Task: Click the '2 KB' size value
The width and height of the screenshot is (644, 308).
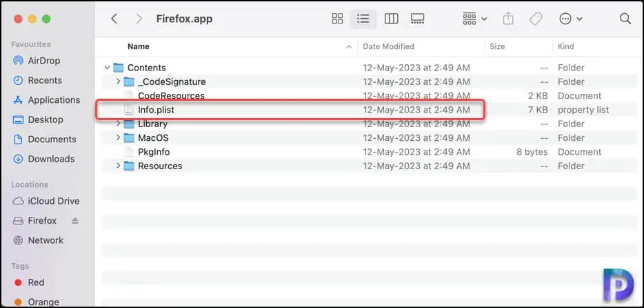Action: pyautogui.click(x=538, y=96)
